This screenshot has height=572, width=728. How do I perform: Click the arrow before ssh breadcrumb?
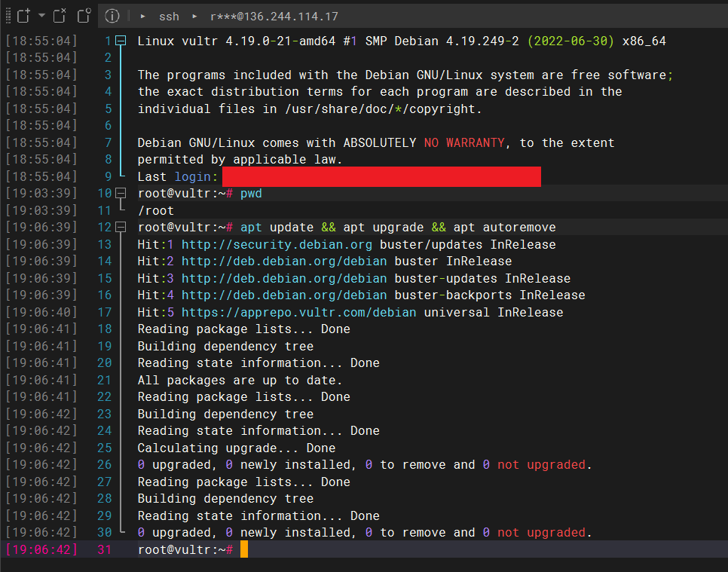pyautogui.click(x=142, y=17)
